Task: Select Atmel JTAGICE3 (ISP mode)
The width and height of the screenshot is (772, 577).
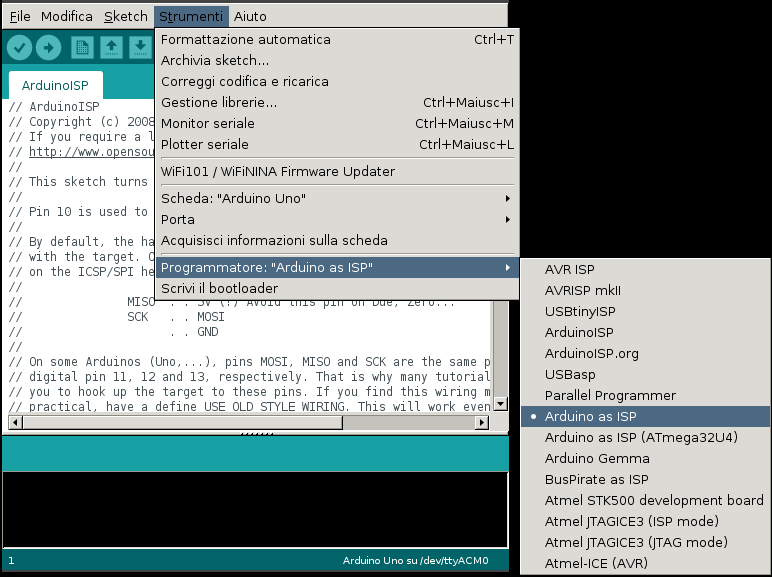Action: (x=645, y=521)
